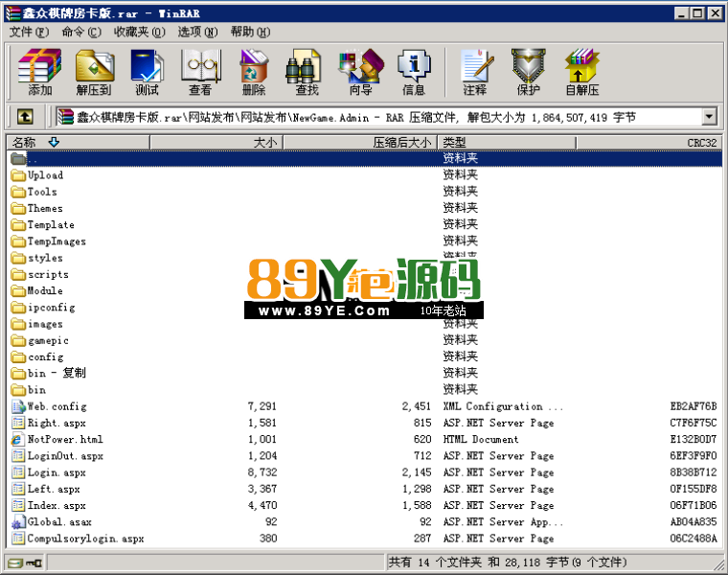Screen dimensions: 728x575
Task: Select the Template folder row
Action: 364,225
